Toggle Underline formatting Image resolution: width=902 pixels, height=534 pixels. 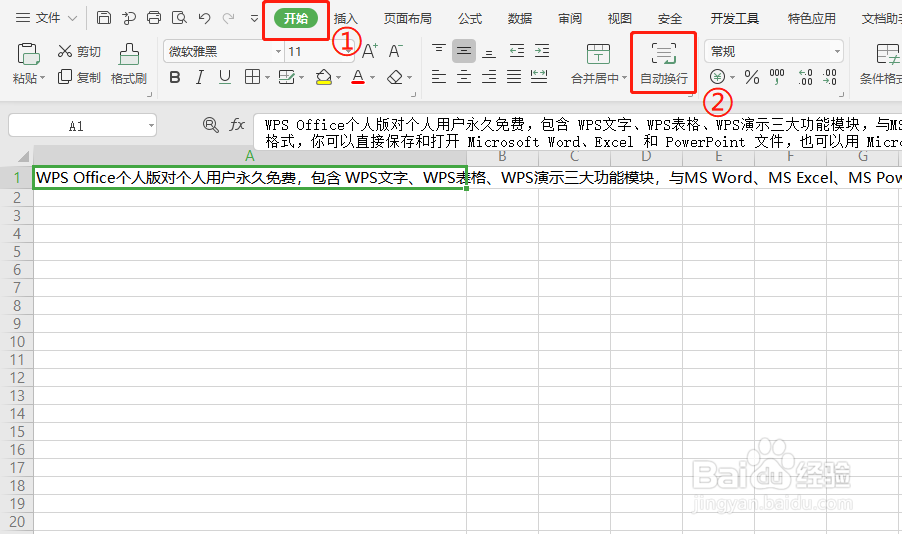pyautogui.click(x=225, y=77)
